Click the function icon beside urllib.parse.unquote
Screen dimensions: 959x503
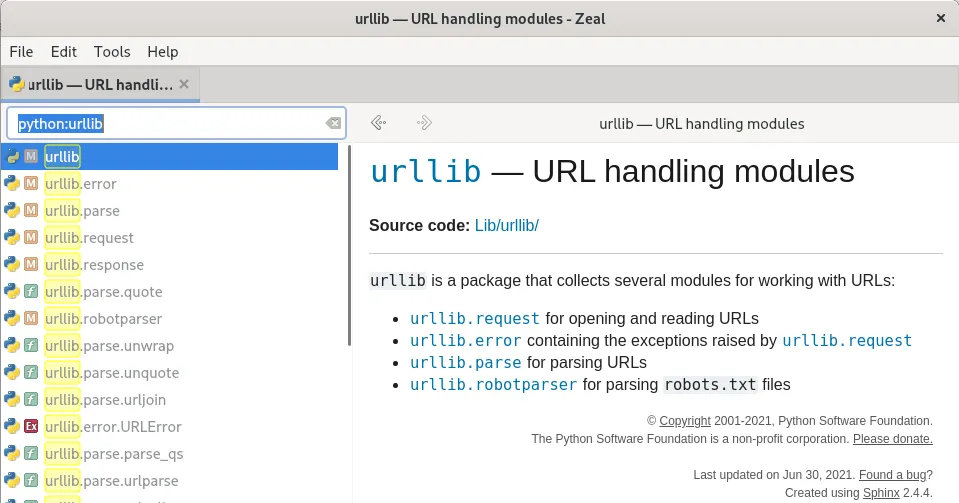31,372
